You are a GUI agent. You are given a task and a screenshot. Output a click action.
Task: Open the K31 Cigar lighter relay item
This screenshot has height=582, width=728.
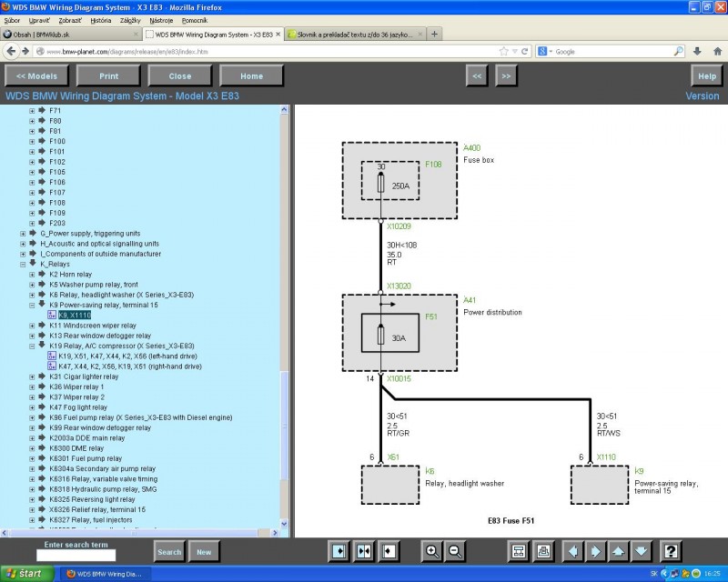point(84,376)
